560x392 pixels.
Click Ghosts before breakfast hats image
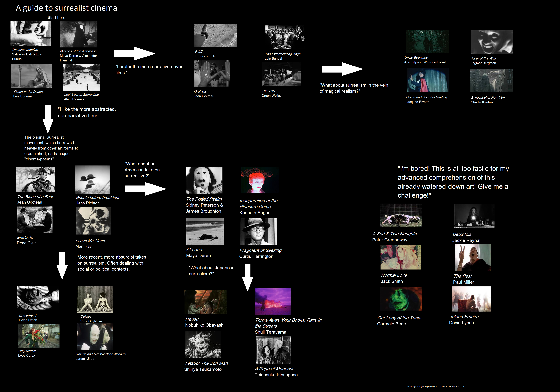point(93,179)
